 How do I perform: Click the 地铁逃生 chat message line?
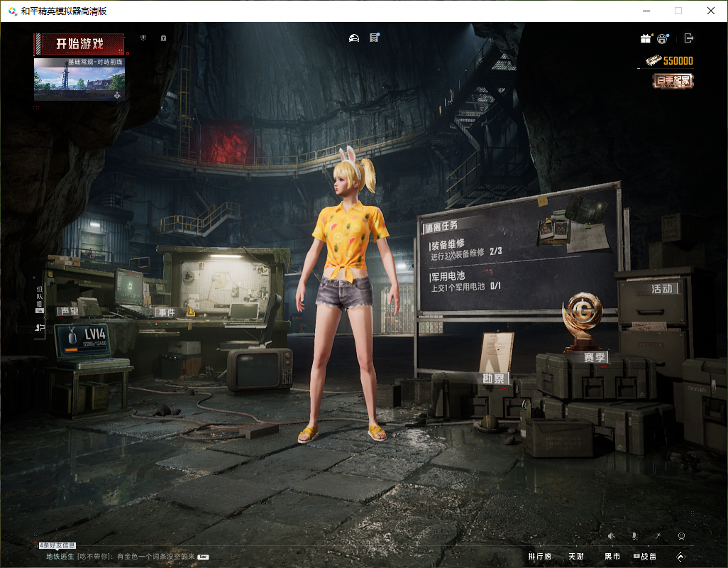tap(120, 557)
